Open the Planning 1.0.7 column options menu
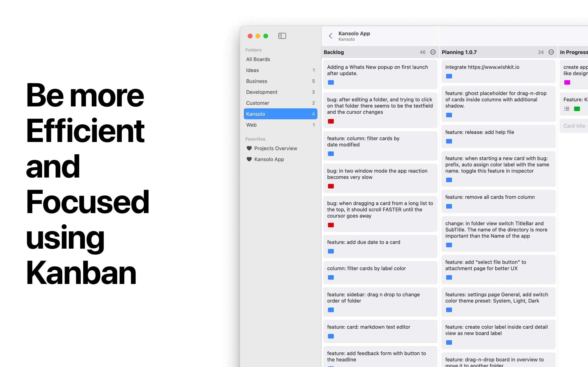The height and width of the screenshot is (367, 588). coord(551,52)
